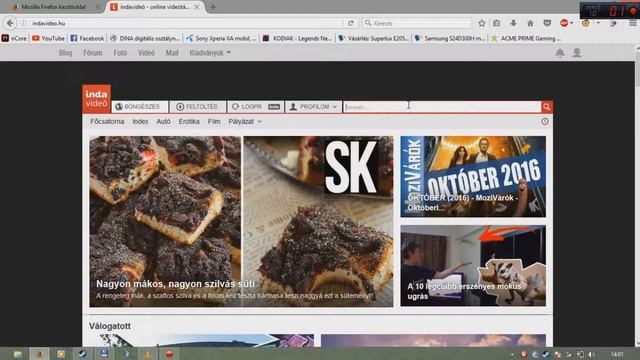The image size is (640, 360).
Task: Close the indavideó browser tab
Action: point(197,7)
